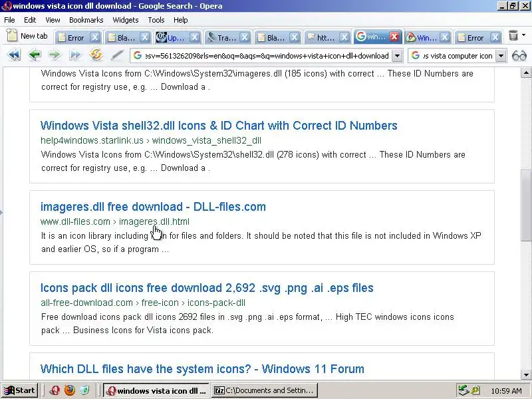Close the htt... tab
Screen dimensions: 532x399
(x=344, y=37)
